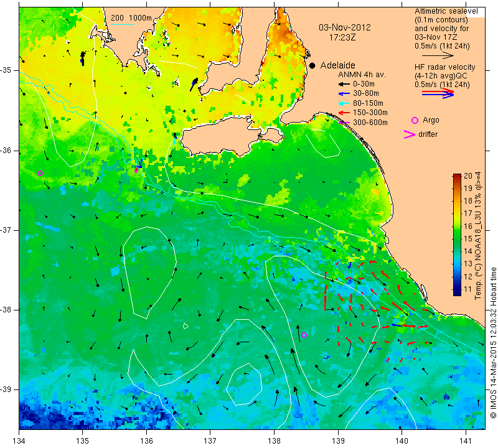Click the magenta Argo circle in the legend
The height and width of the screenshot is (448, 498).
tap(415, 120)
